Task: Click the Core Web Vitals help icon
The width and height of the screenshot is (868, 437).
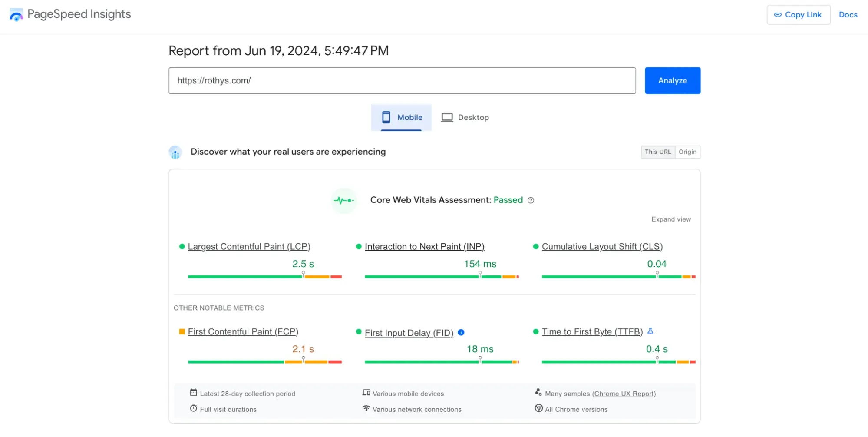Action: click(531, 200)
